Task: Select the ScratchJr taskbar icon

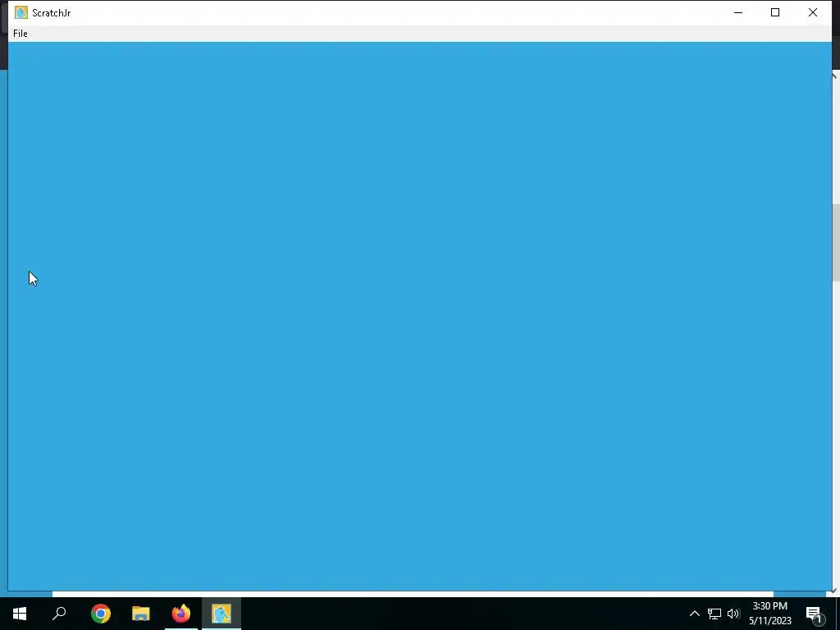Action: tap(221, 614)
